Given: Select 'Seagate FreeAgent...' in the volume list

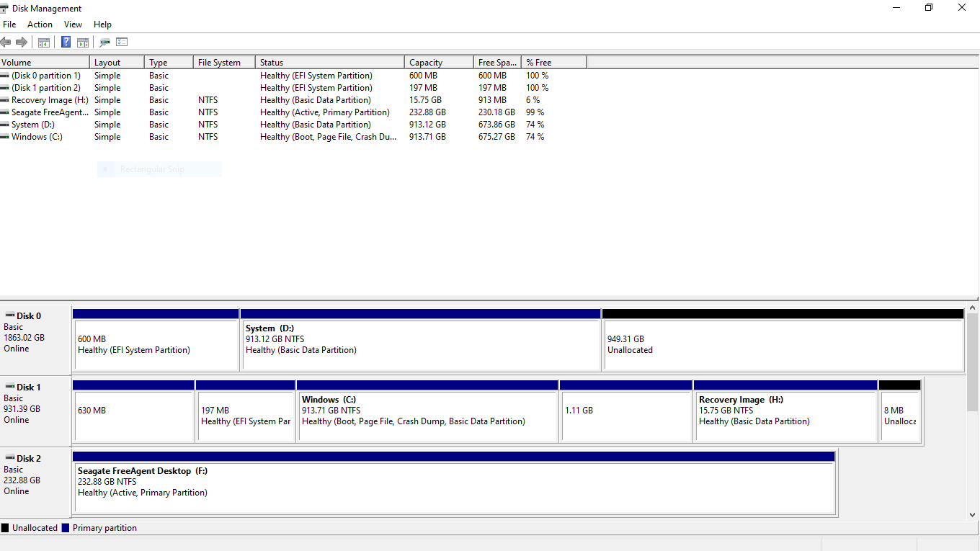Looking at the screenshot, I should (50, 112).
